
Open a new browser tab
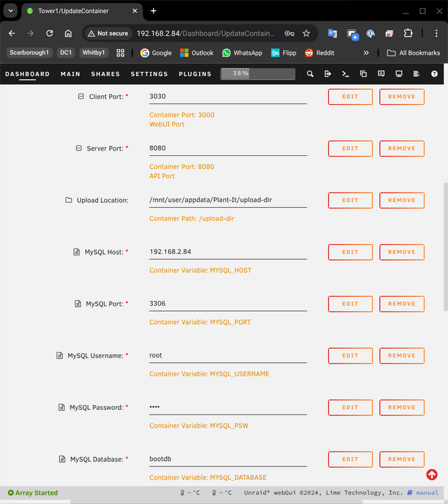point(153,11)
